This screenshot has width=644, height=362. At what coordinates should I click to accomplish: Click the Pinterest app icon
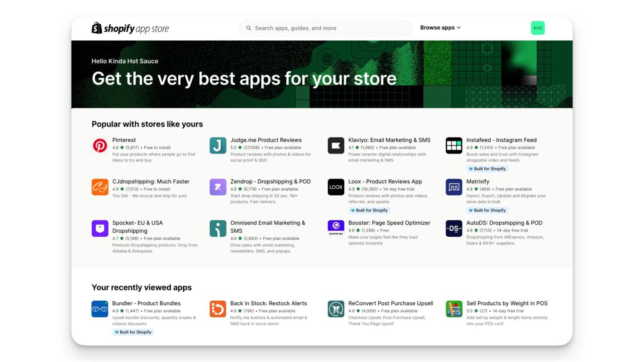(100, 146)
